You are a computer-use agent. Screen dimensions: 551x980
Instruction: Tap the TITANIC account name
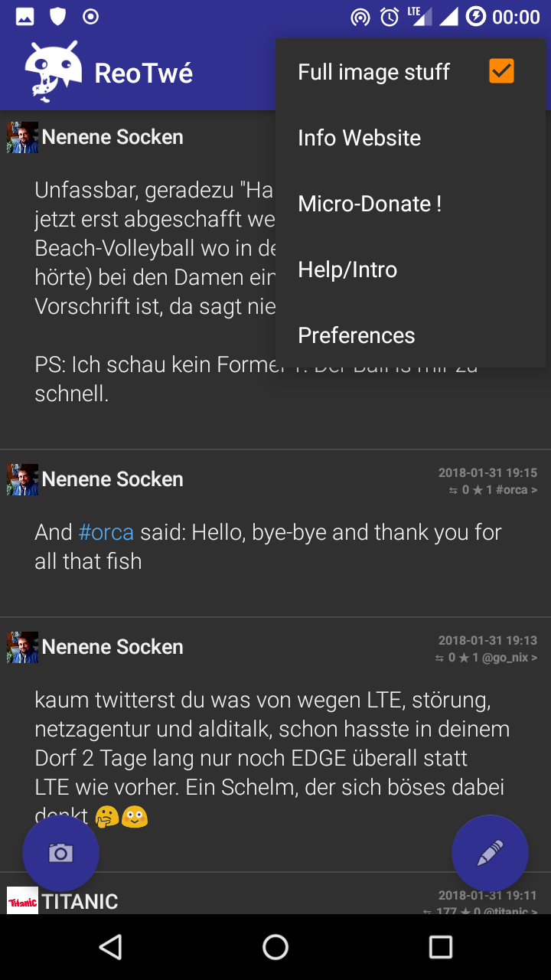coord(80,901)
